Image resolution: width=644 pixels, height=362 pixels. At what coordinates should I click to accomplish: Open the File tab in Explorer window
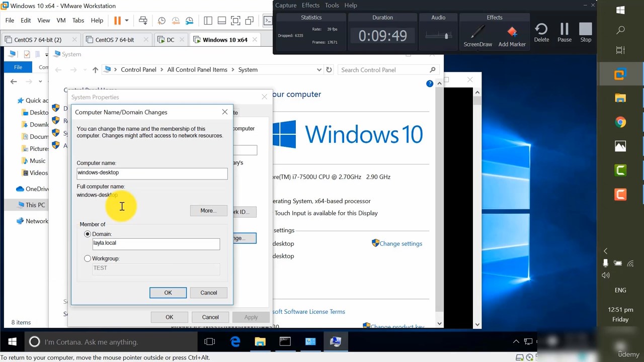18,67
